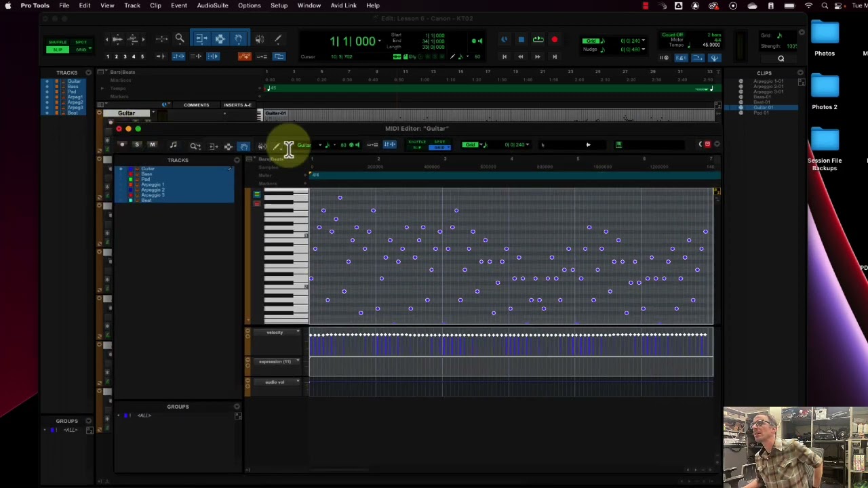Enable Spot mode in main edit modes

tap(81, 42)
